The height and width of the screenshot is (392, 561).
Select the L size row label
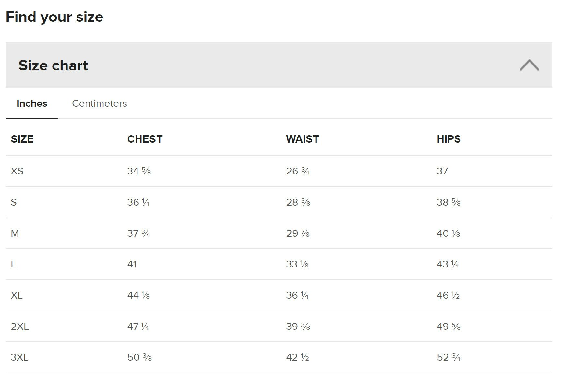click(x=13, y=264)
